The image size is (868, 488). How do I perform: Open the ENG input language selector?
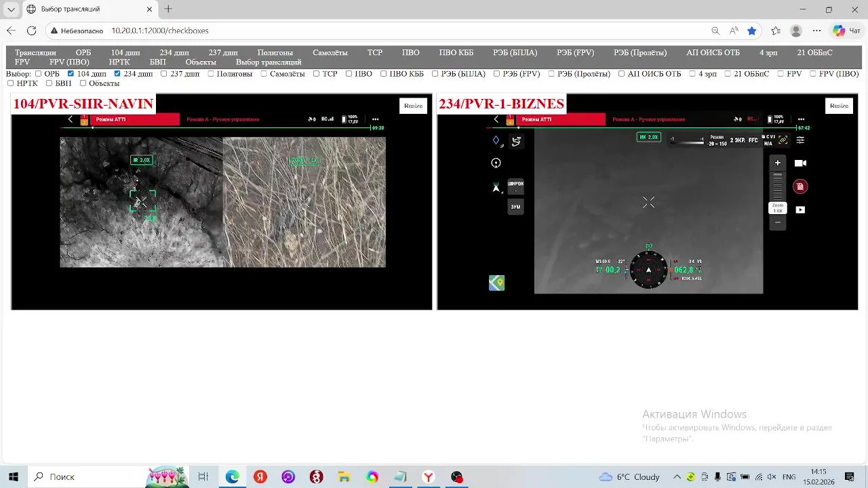(x=789, y=476)
